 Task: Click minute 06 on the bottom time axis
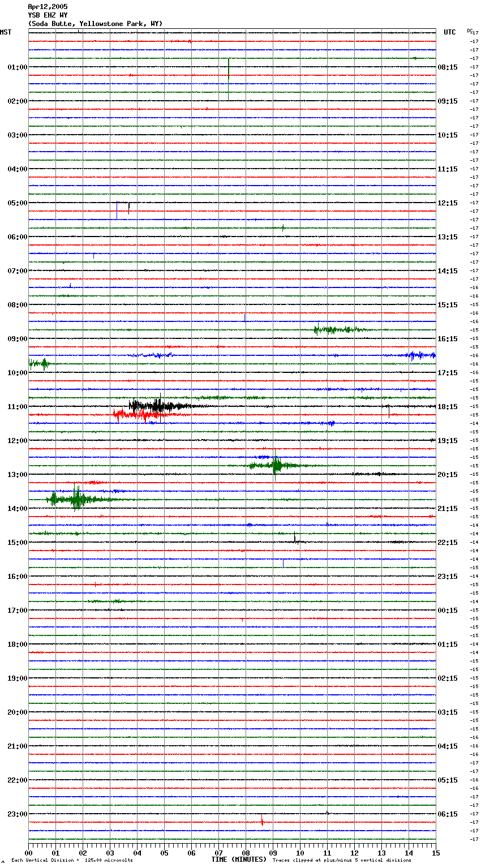pos(191,853)
